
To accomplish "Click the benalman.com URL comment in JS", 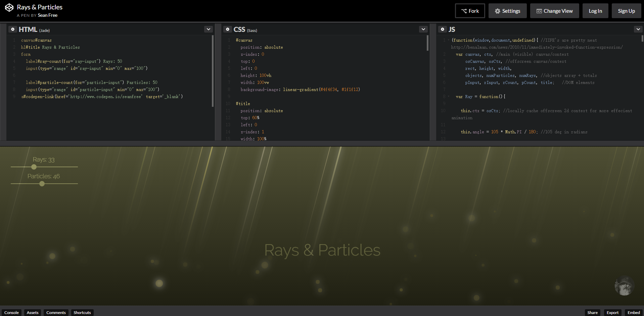I will pyautogui.click(x=537, y=47).
